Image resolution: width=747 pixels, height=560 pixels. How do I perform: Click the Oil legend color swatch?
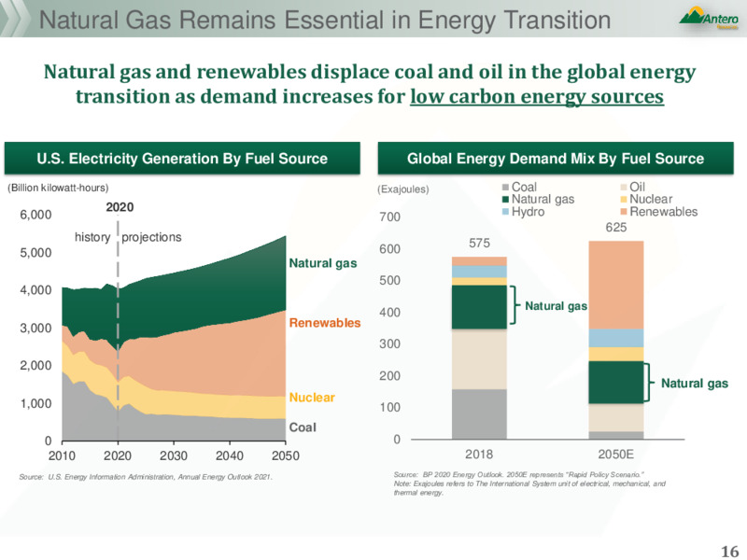[624, 188]
